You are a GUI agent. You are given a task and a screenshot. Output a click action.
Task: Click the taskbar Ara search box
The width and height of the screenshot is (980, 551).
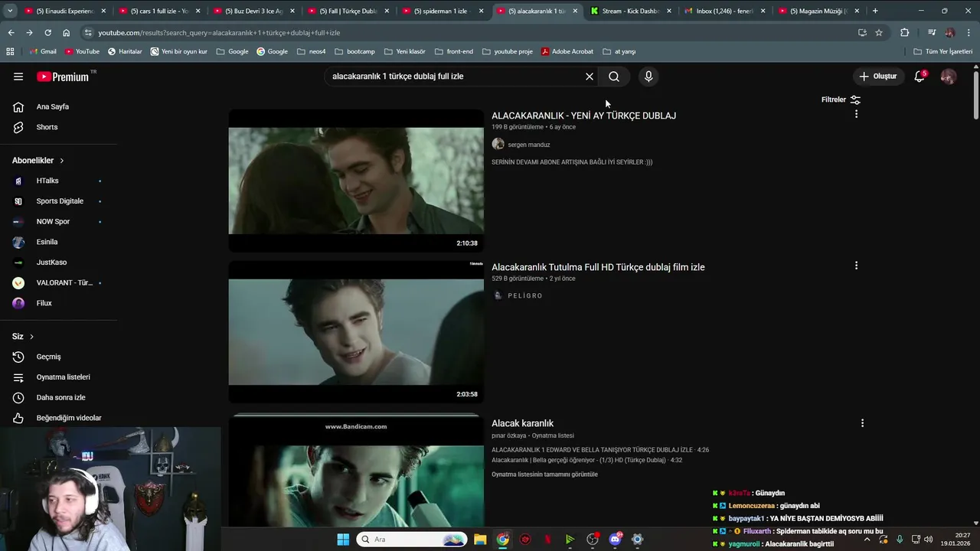pos(412,540)
